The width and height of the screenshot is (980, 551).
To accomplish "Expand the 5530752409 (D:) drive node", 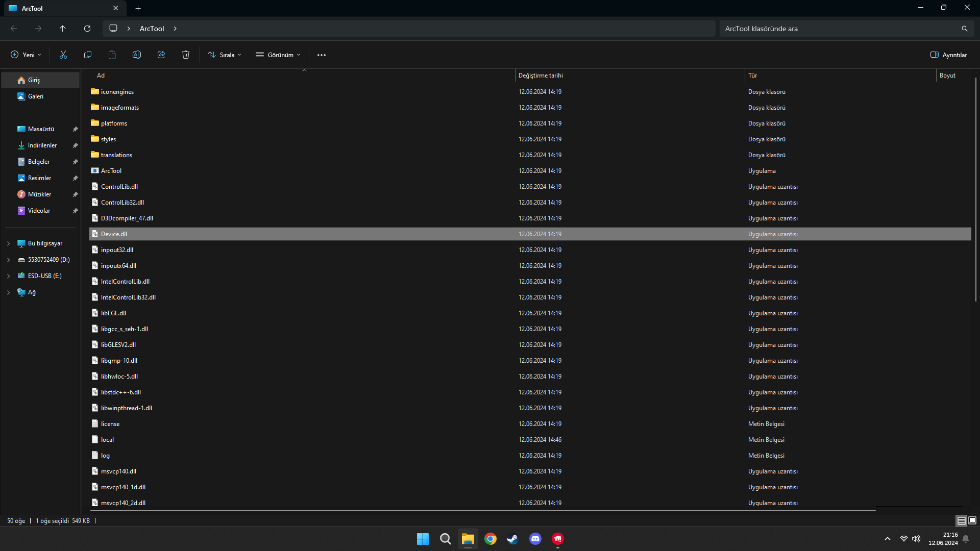I will point(8,260).
